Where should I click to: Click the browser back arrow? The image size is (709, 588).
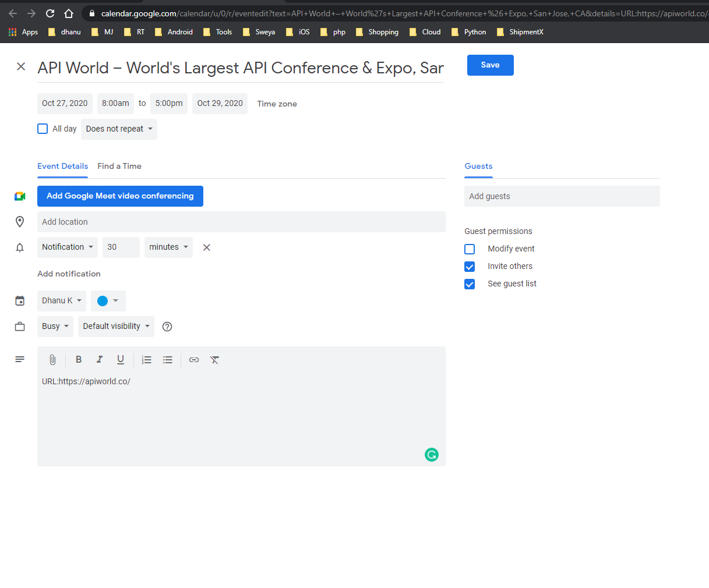click(x=13, y=13)
